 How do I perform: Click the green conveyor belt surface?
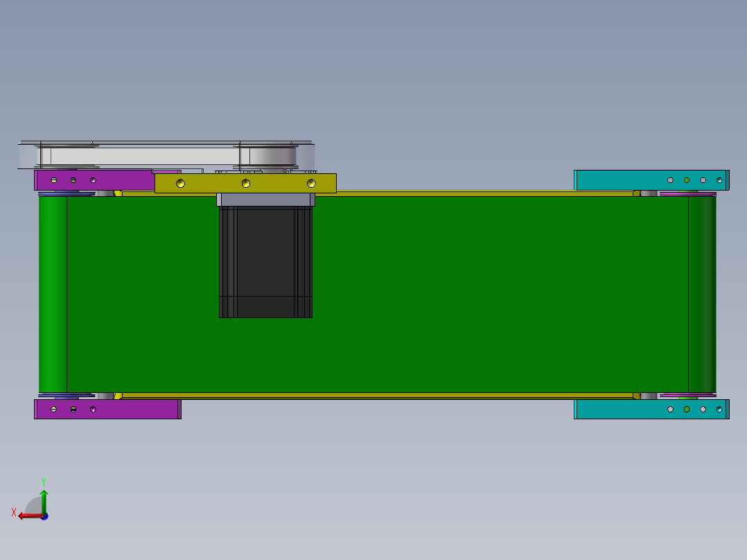coord(429,295)
